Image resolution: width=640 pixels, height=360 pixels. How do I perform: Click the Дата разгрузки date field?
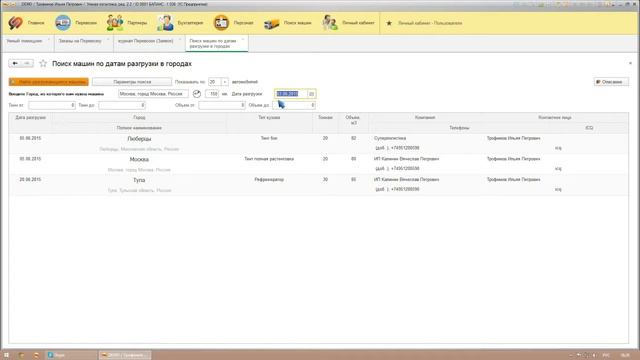pos(291,94)
